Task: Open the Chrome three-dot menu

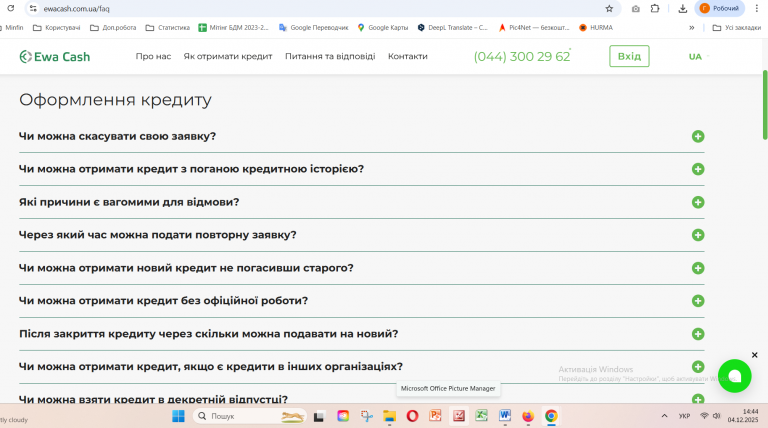Action: pyautogui.click(x=757, y=8)
